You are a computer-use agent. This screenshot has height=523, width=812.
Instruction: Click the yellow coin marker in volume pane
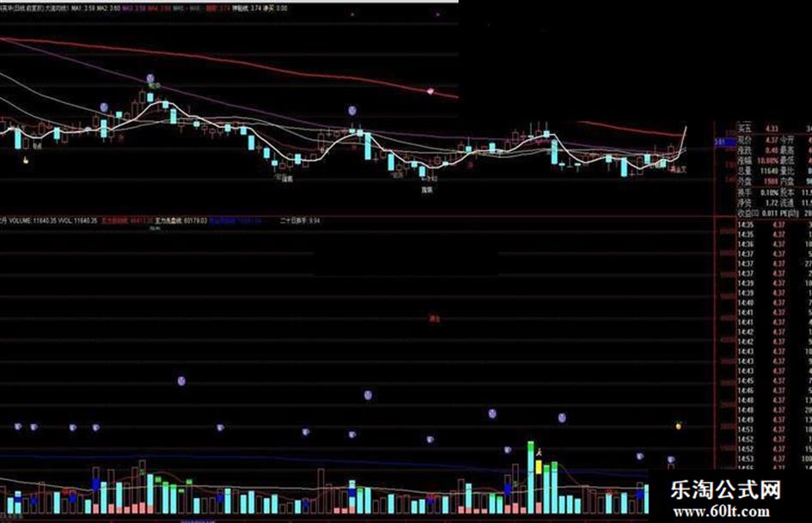pyautogui.click(x=679, y=426)
